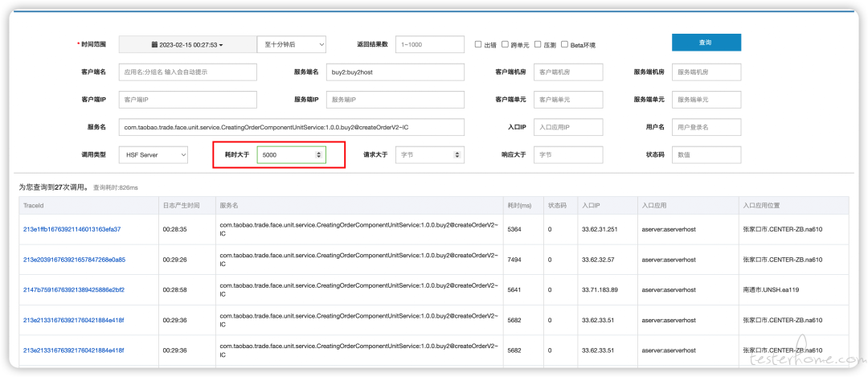Click the blue 查询 search button
Image resolution: width=868 pixels, height=377 pixels.
706,43
